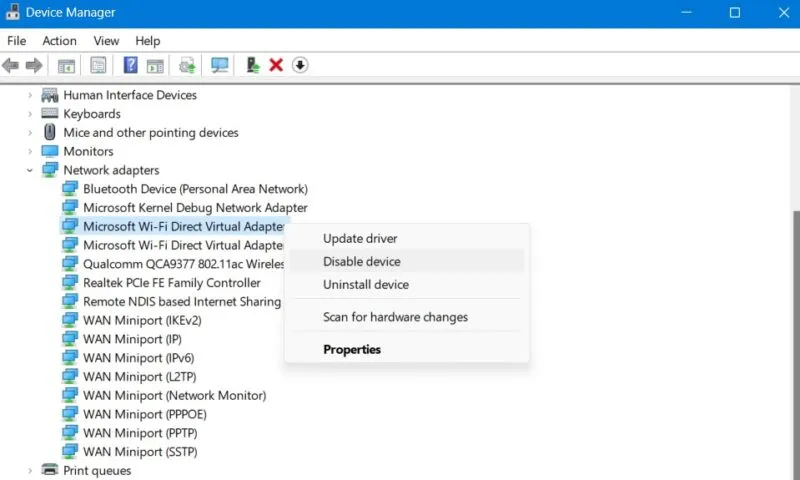Open the Action menu
The width and height of the screenshot is (800, 480).
[x=59, y=41]
